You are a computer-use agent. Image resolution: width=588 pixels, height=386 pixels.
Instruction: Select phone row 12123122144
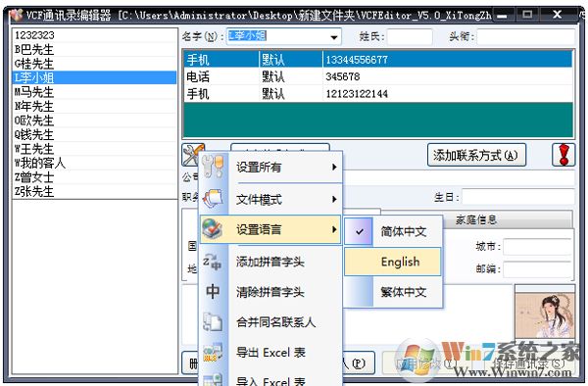tap(378, 94)
